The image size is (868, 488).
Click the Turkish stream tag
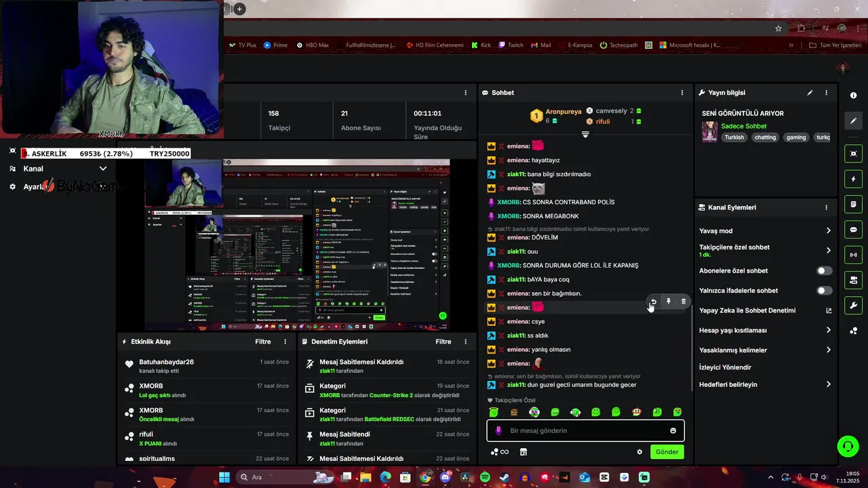[x=734, y=138]
